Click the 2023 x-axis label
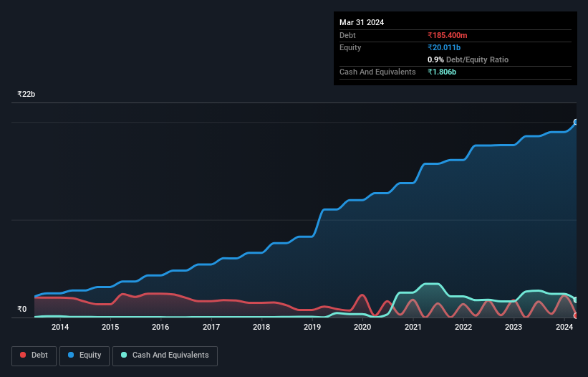 [x=514, y=327]
